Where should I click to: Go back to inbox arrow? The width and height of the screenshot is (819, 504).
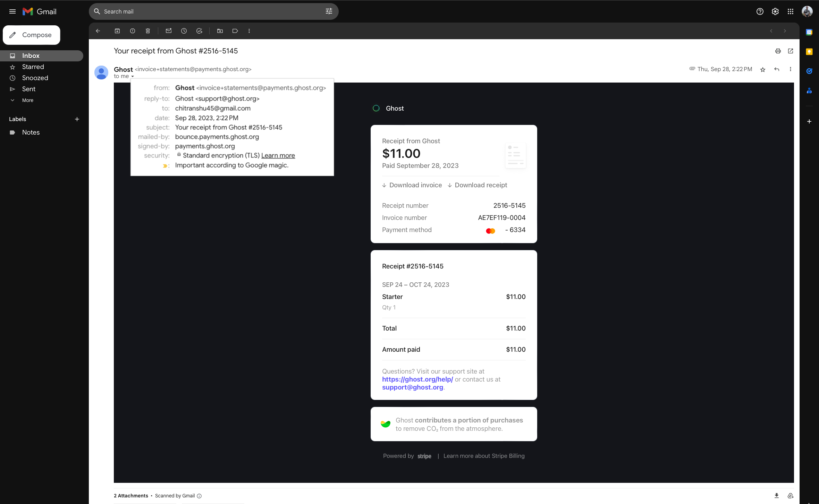(98, 31)
